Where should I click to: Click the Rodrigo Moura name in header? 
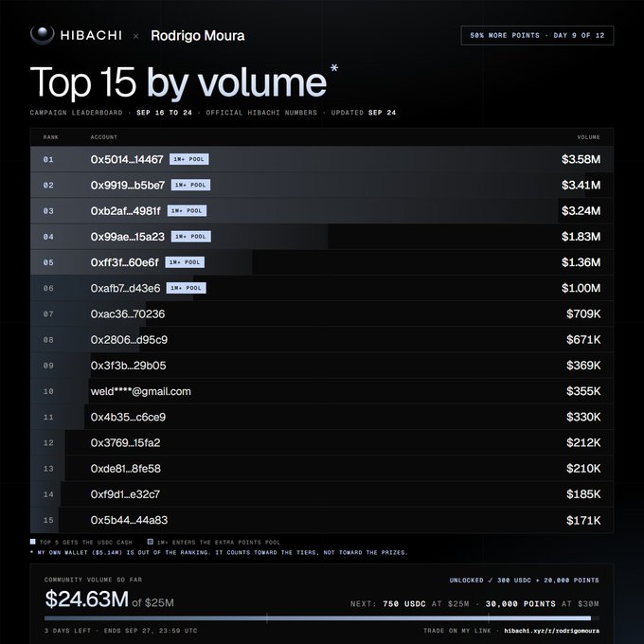point(198,36)
